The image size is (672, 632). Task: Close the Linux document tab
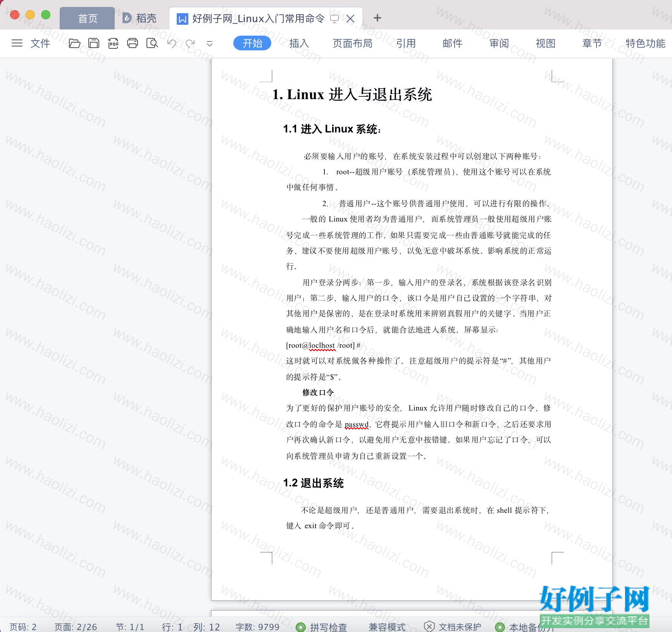coord(350,19)
